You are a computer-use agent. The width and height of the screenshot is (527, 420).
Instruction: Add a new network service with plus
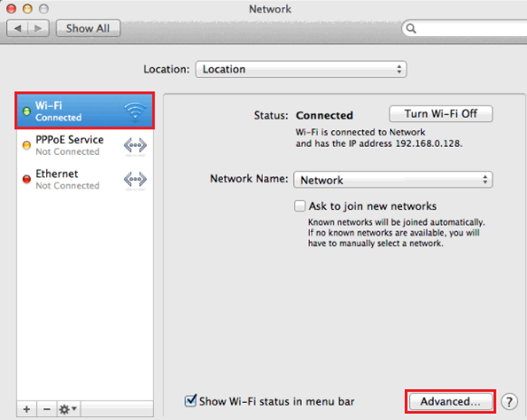point(27,409)
